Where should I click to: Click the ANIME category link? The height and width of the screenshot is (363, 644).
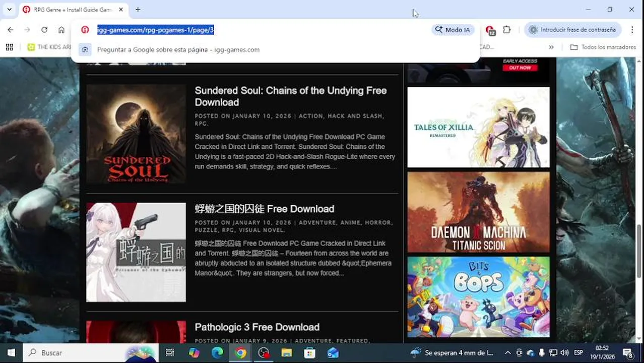(x=350, y=222)
